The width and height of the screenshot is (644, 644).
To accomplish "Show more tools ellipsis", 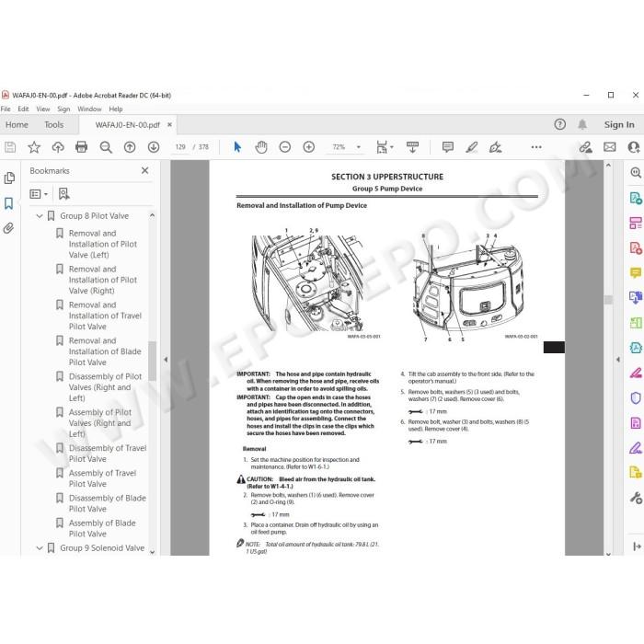I will point(536,147).
